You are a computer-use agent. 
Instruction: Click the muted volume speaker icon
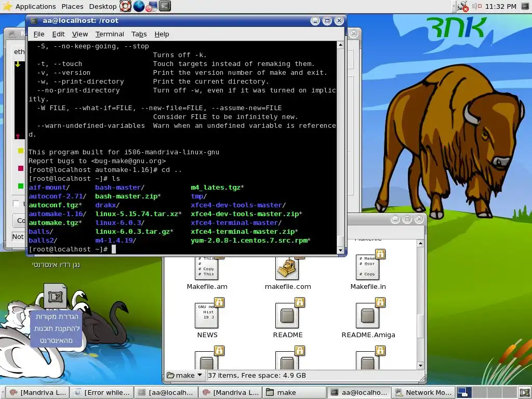click(x=477, y=6)
